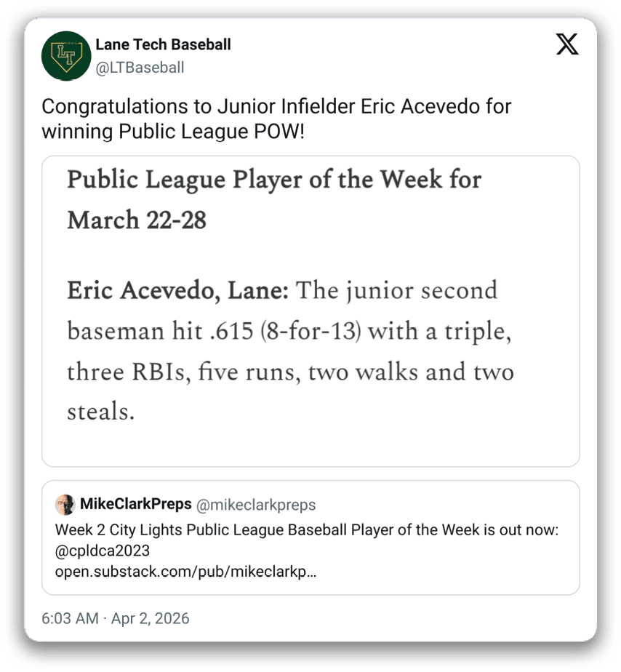
Task: Open the MikeClarkPreps display name
Action: 135,505
